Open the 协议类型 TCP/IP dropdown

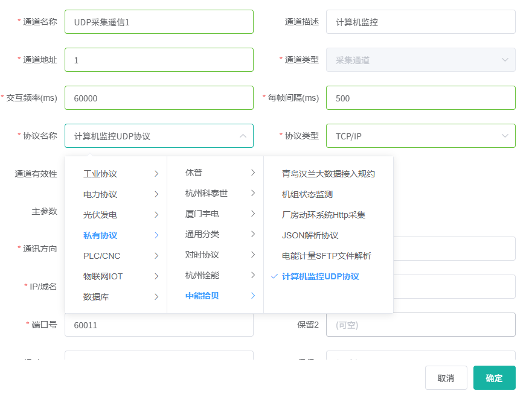pos(420,136)
